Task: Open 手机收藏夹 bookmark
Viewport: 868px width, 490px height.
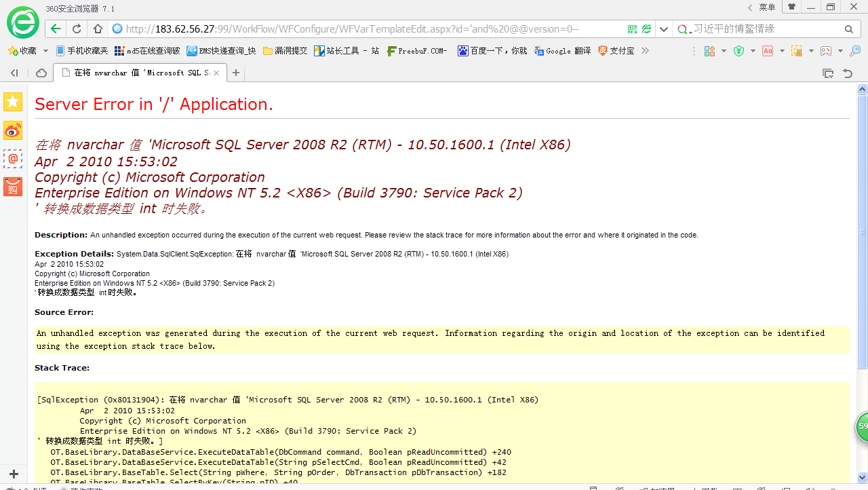Action: [81, 51]
